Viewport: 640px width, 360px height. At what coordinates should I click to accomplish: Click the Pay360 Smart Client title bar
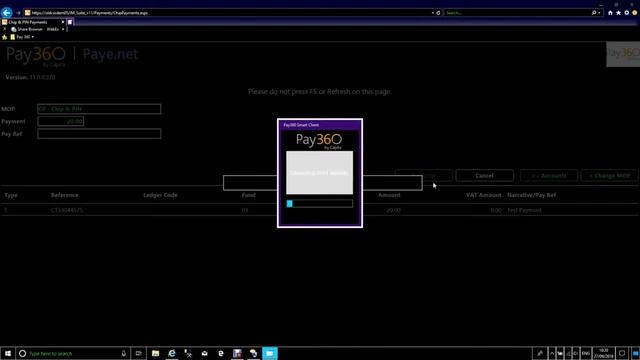[x=320, y=125]
